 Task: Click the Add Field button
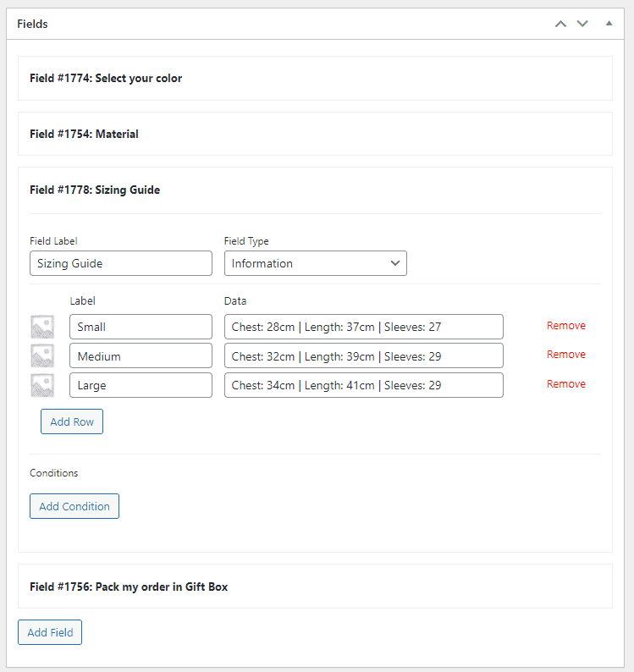[x=50, y=632]
